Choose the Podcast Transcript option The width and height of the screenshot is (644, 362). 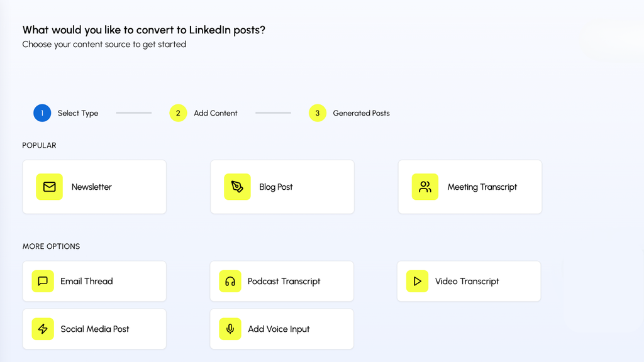pos(282,281)
